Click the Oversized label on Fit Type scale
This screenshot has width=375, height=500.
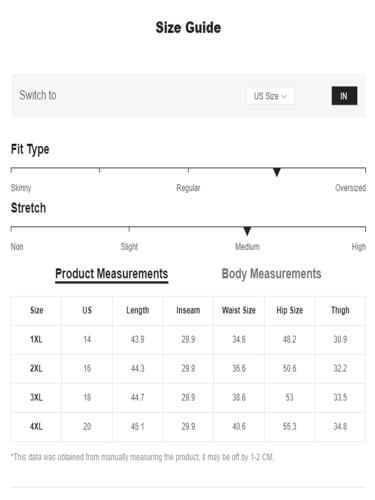point(350,188)
